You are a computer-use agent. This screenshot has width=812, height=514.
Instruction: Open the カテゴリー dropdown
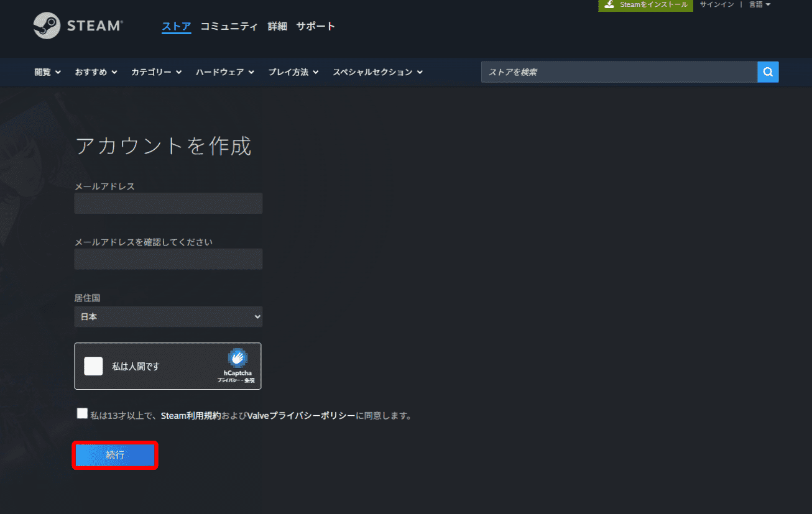(x=156, y=72)
